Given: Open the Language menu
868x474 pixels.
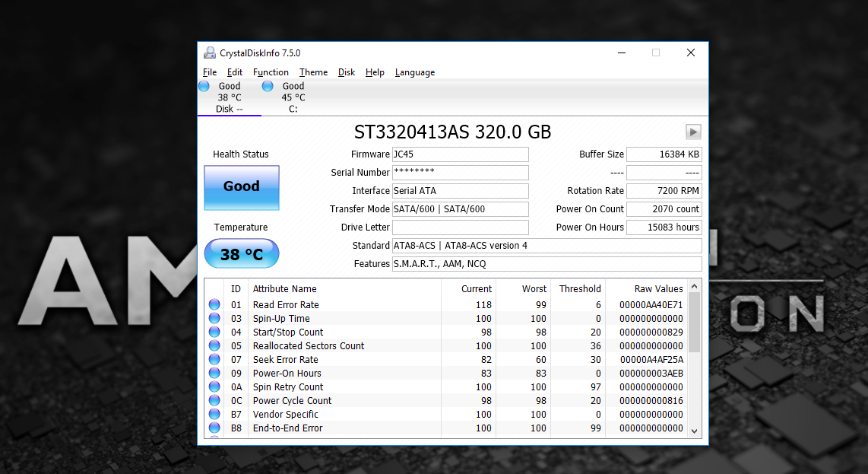Looking at the screenshot, I should point(415,72).
